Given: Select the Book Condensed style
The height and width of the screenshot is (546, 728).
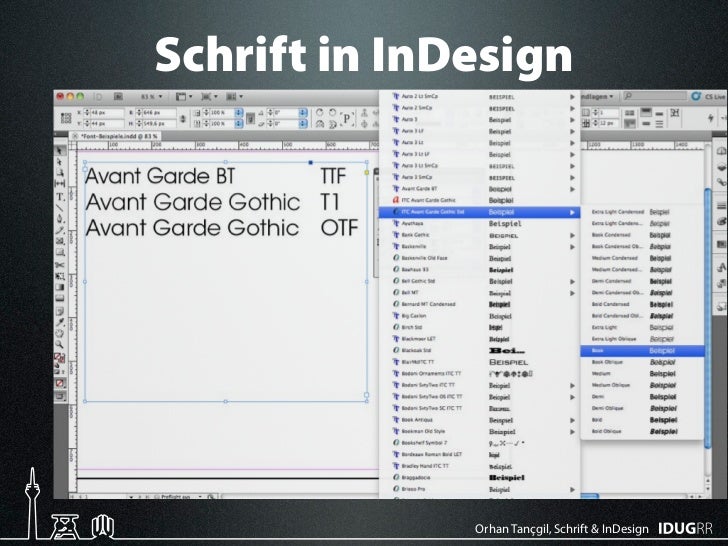Looking at the screenshot, I should (642, 235).
